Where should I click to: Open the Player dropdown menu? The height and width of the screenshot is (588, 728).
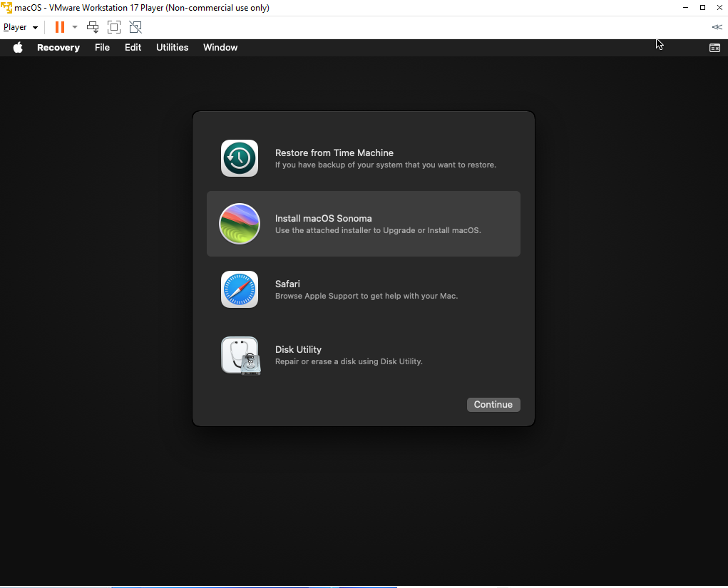coord(20,27)
